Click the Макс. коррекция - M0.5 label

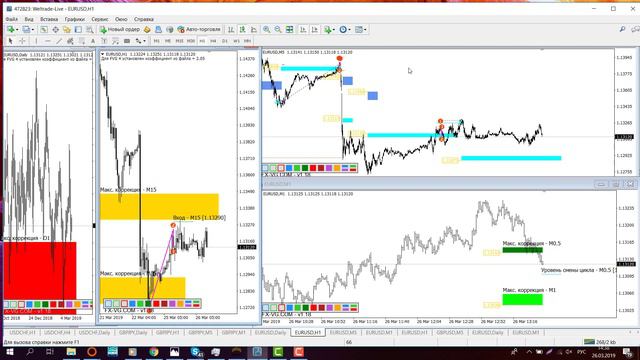pos(531,243)
